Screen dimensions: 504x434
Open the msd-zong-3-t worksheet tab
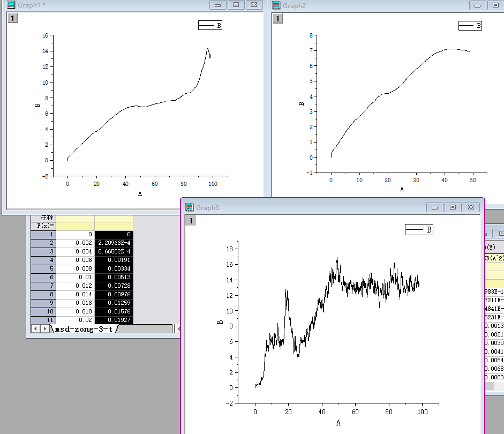pos(84,329)
